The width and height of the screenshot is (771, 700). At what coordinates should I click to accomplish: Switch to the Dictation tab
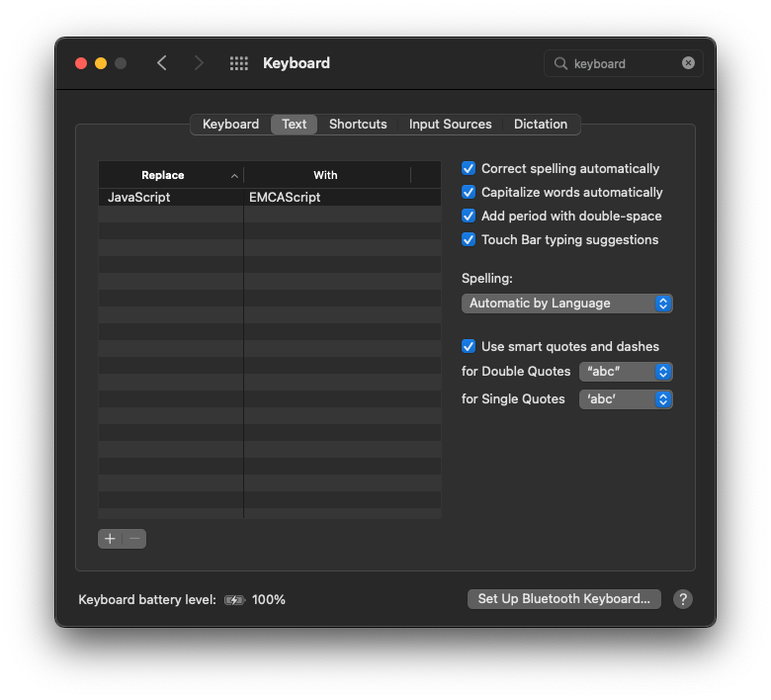[x=541, y=124]
